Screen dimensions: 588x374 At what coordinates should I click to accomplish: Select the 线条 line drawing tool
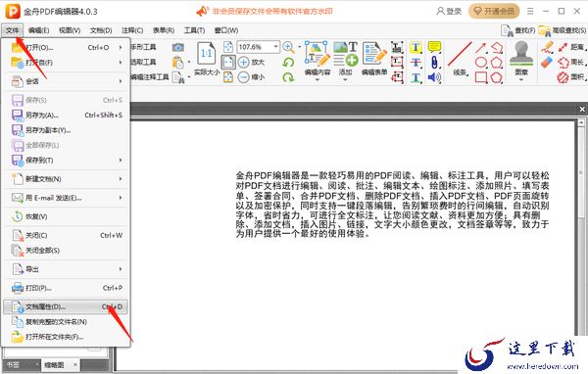[460, 59]
